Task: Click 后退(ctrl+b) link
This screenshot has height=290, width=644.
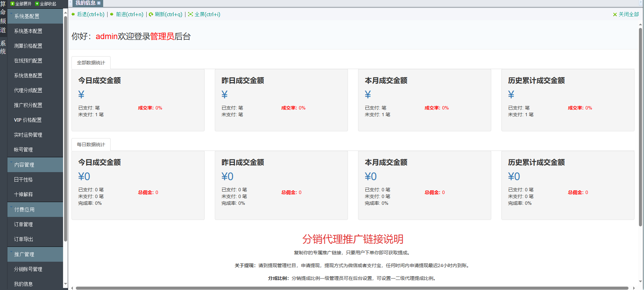Action: (91, 14)
